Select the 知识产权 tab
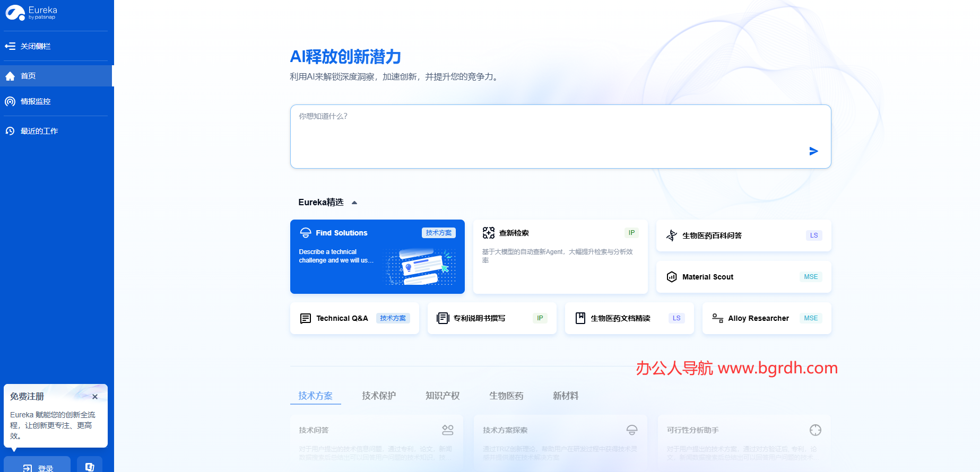Image resolution: width=980 pixels, height=472 pixels. tap(443, 396)
